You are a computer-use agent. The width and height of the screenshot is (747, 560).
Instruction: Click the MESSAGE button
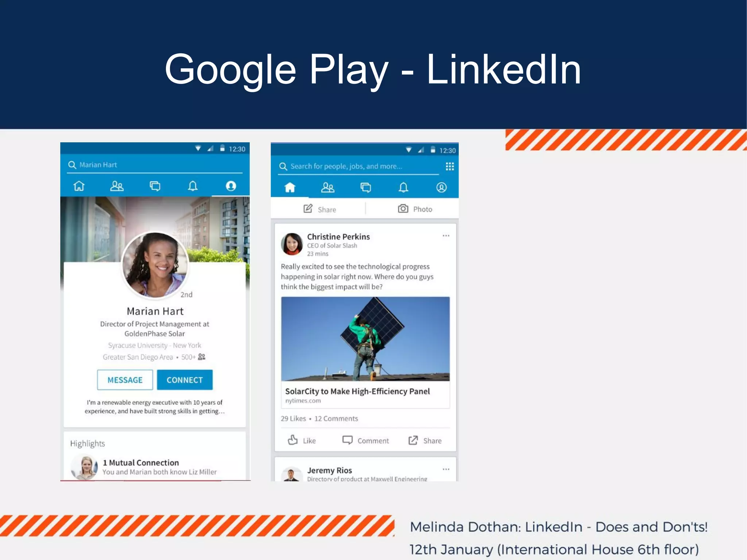[x=125, y=380]
